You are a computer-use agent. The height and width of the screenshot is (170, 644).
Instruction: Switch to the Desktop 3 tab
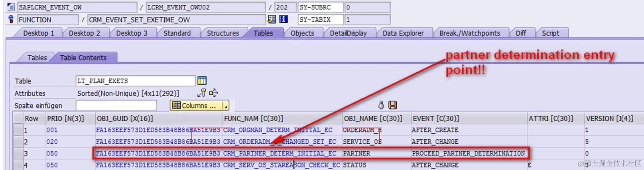pos(132,33)
